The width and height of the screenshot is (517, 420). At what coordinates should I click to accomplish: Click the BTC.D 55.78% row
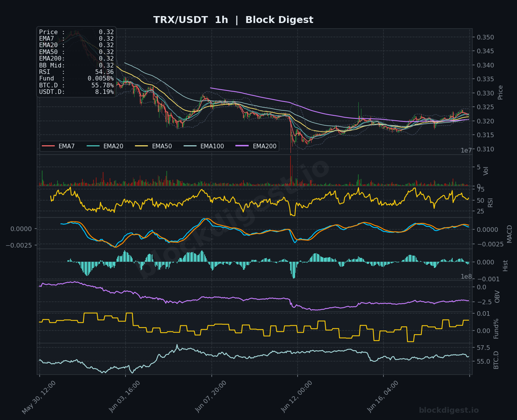pyautogui.click(x=76, y=85)
